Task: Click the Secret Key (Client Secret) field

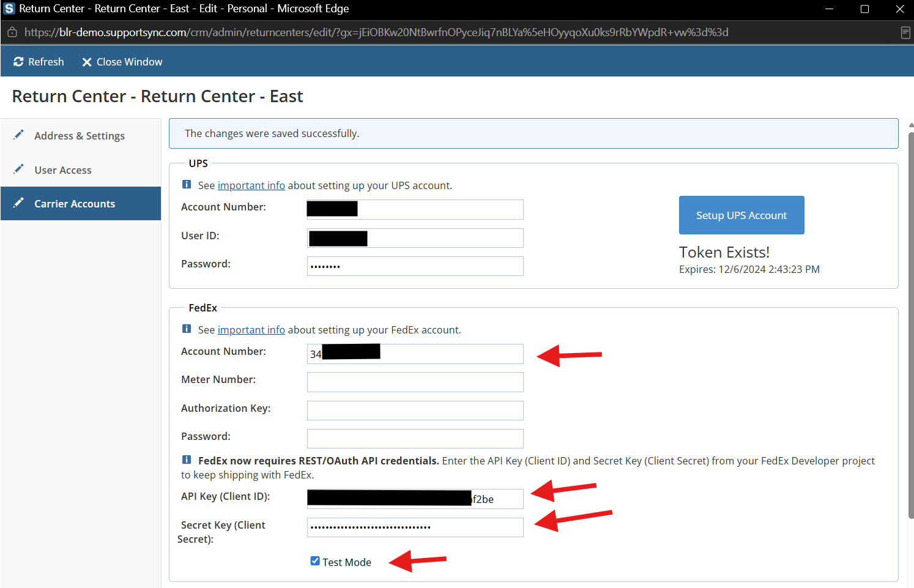Action: point(415,527)
